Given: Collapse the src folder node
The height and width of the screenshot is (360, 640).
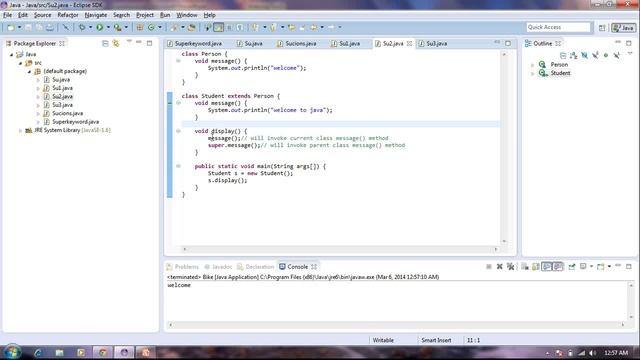Looking at the screenshot, I should coord(20,63).
